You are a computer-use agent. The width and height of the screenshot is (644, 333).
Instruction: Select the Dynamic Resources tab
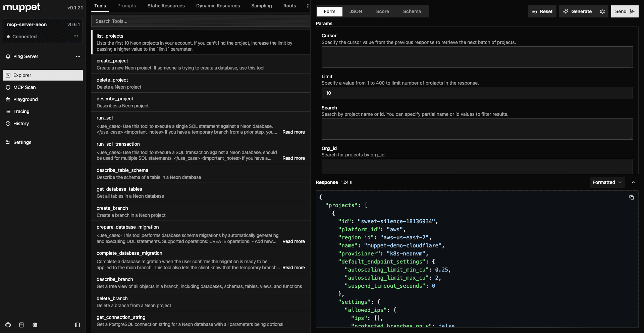point(218,6)
